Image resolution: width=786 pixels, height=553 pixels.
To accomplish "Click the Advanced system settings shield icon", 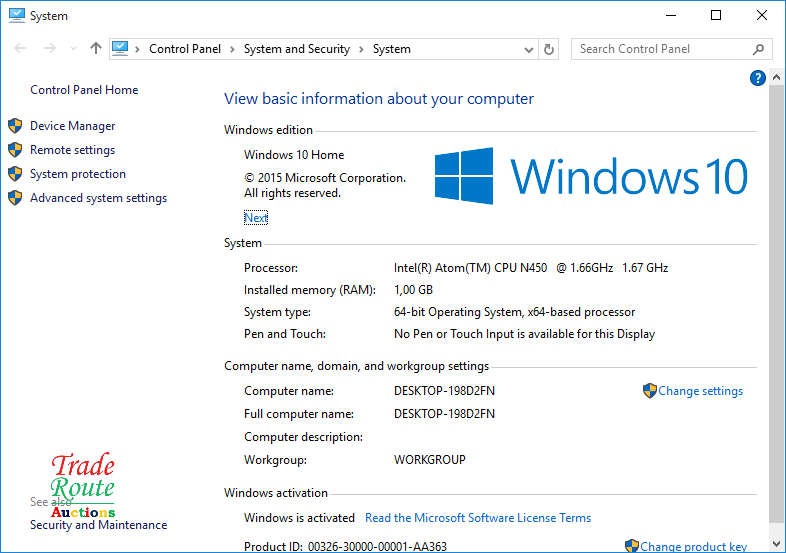I will 15,198.
